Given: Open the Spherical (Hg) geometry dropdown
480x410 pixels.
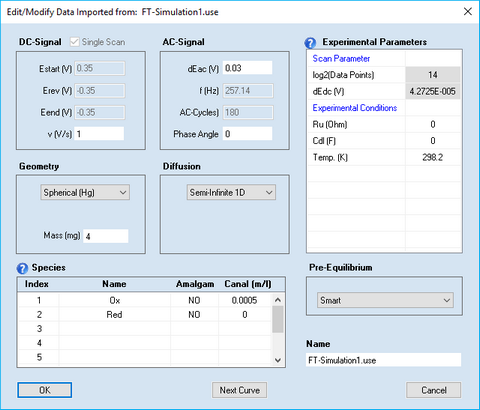Looking at the screenshot, I should point(85,192).
